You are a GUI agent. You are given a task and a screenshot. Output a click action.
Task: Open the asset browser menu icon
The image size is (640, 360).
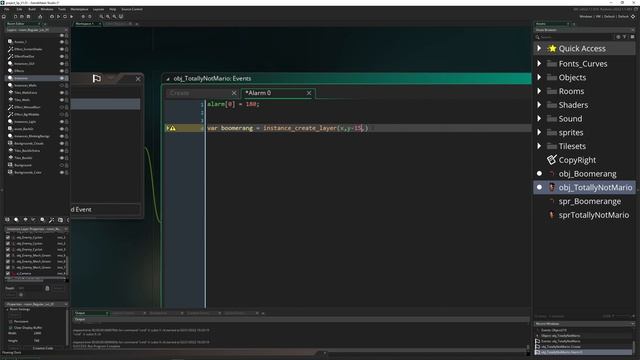point(632,37)
